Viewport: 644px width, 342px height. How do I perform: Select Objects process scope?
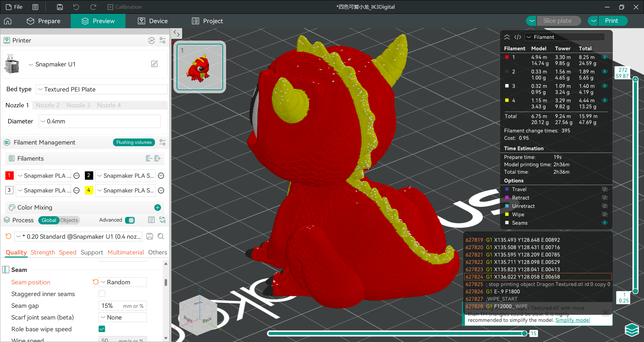click(69, 220)
